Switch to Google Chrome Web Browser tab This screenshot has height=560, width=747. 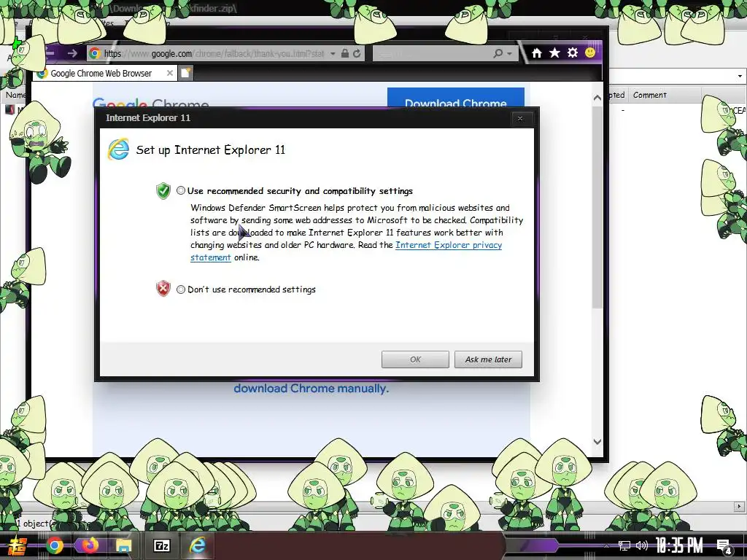click(101, 74)
